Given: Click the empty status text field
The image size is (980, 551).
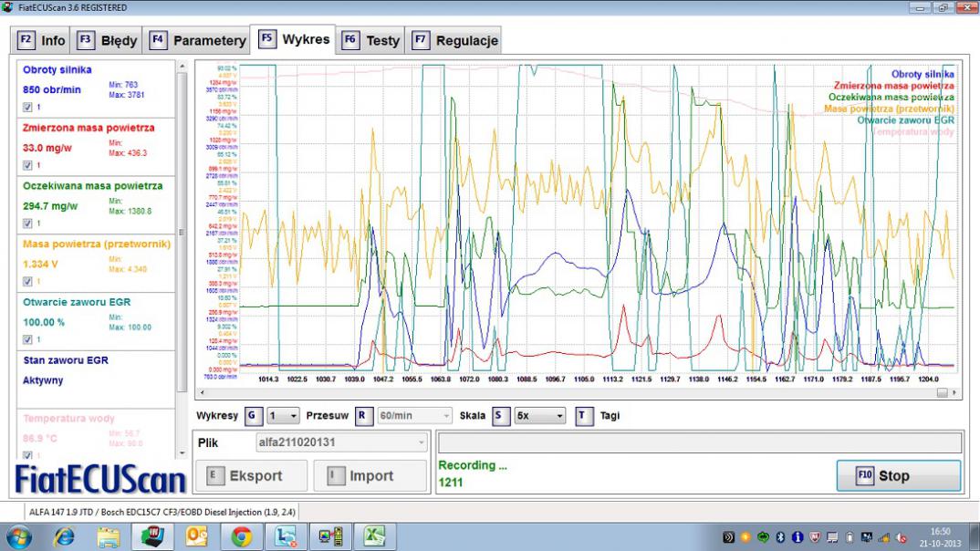Looking at the screenshot, I should pos(699,442).
